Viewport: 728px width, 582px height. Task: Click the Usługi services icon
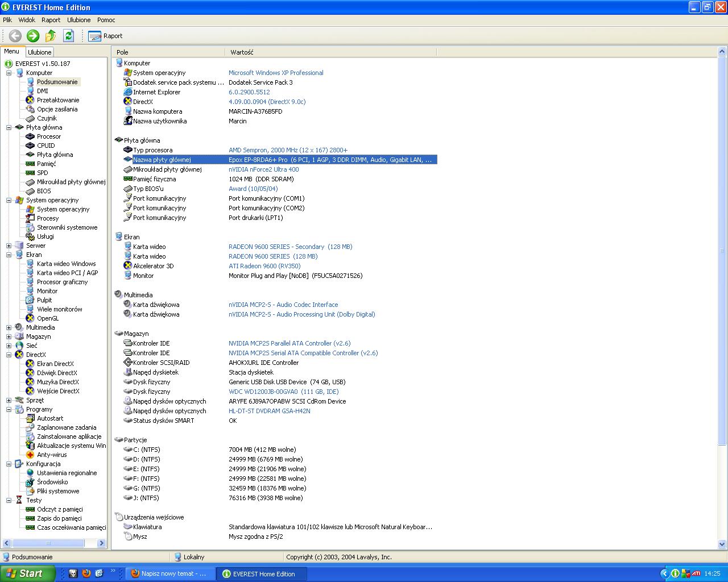30,236
